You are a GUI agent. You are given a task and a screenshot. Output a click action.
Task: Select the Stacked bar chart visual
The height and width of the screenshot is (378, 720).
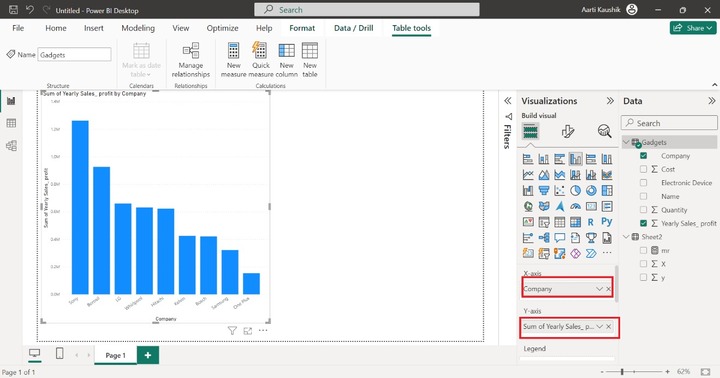click(x=528, y=159)
